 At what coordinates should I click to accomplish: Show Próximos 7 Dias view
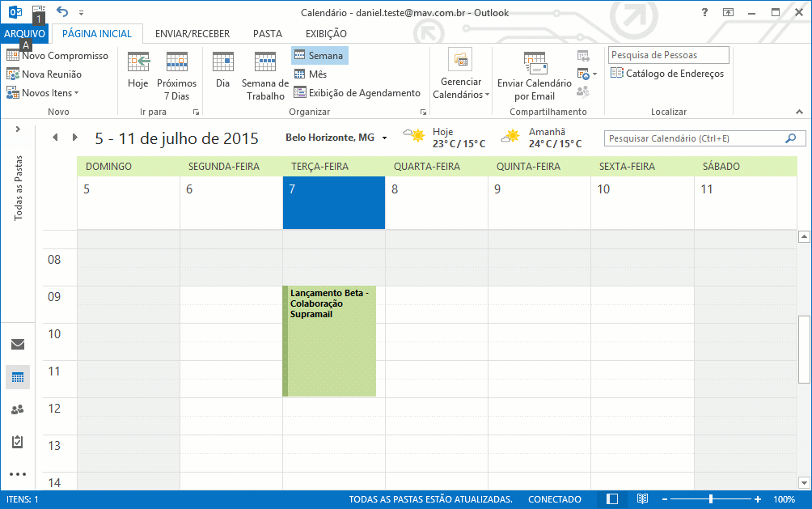(x=176, y=76)
